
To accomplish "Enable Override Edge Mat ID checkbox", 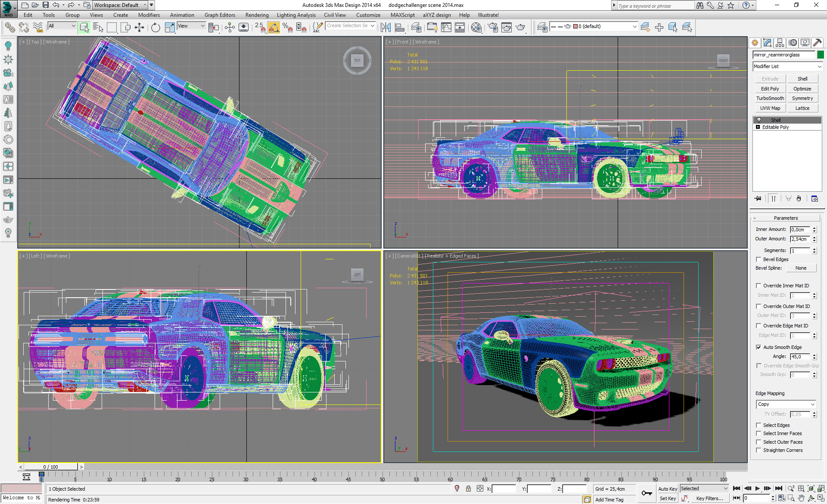I will [759, 326].
